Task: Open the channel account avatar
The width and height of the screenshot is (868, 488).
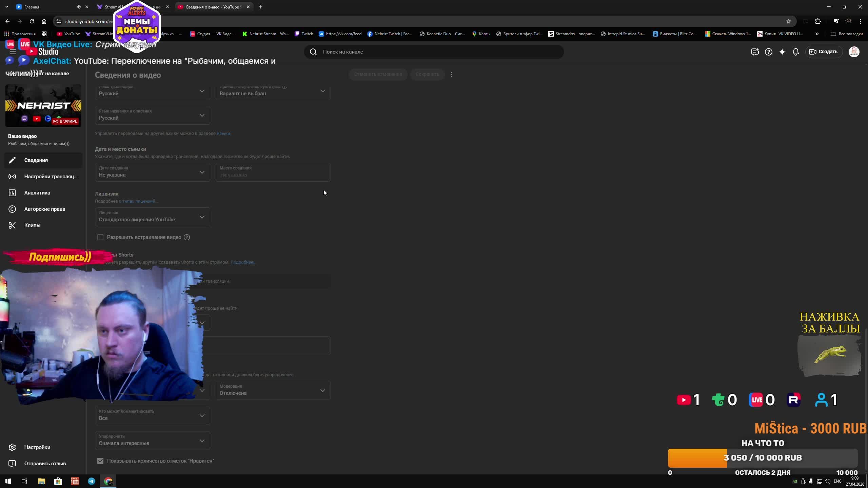Action: pyautogui.click(x=854, y=52)
